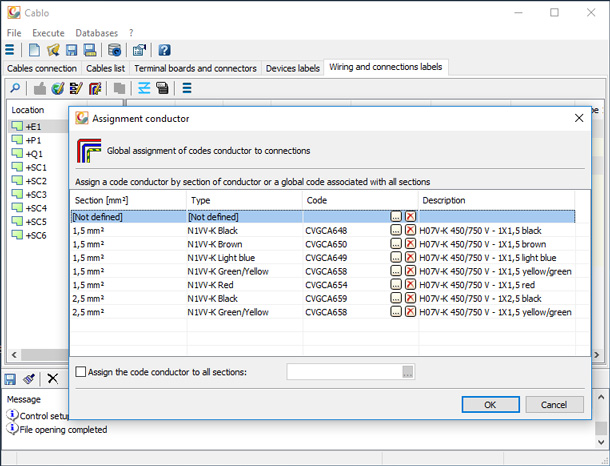Click the save as multi-disk icon
The width and height of the screenshot is (610, 466).
[90, 50]
